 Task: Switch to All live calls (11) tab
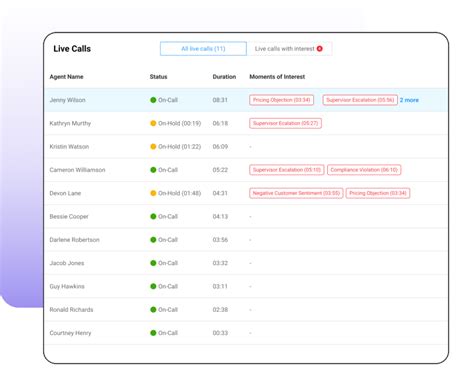click(203, 49)
